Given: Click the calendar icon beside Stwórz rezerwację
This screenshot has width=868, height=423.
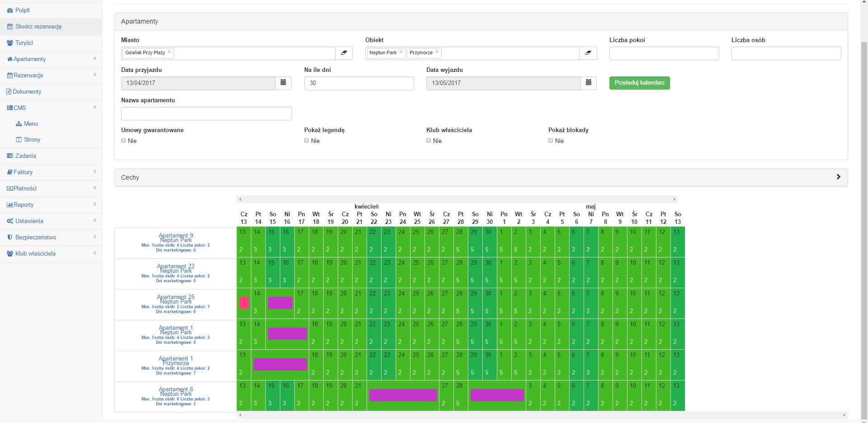Looking at the screenshot, I should coord(10,26).
